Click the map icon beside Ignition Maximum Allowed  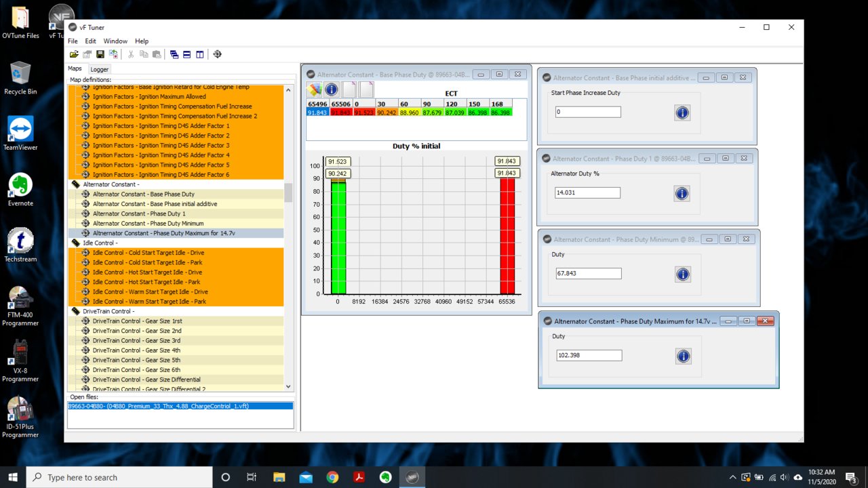85,97
